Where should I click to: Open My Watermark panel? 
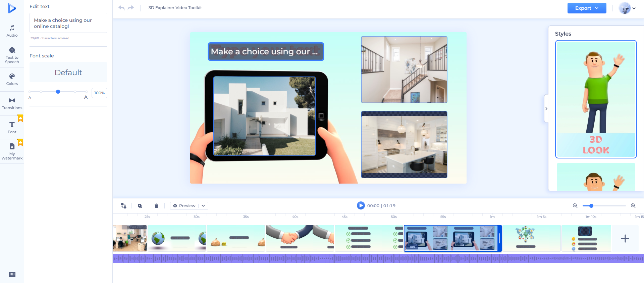point(12,151)
